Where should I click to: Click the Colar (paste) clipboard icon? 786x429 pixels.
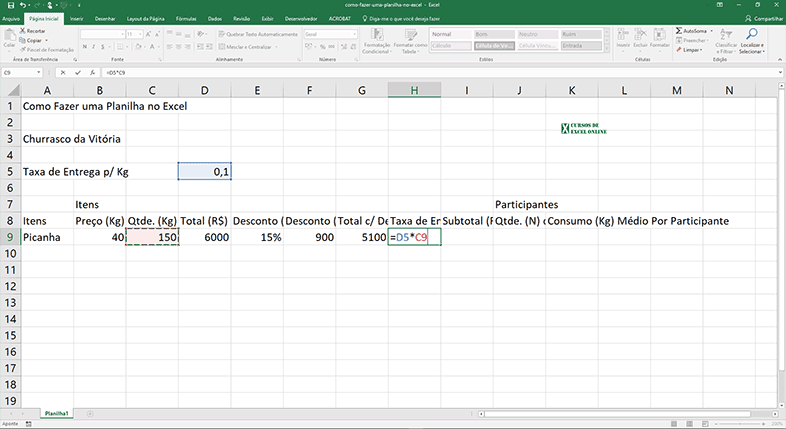(x=9, y=36)
